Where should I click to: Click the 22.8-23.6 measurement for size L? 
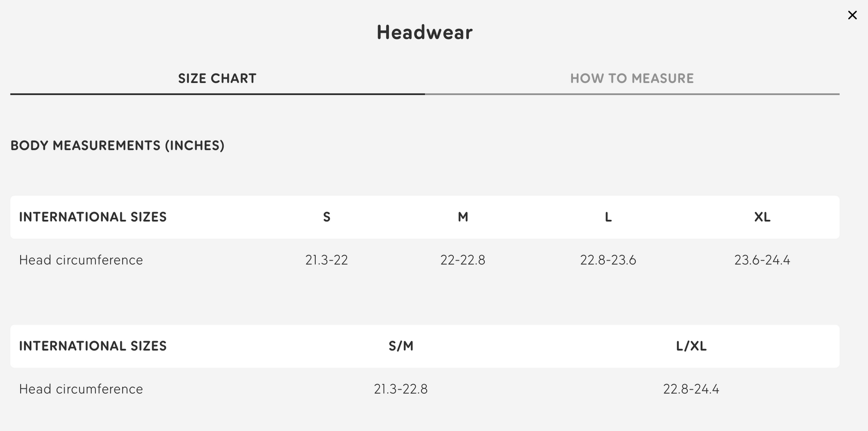click(608, 260)
